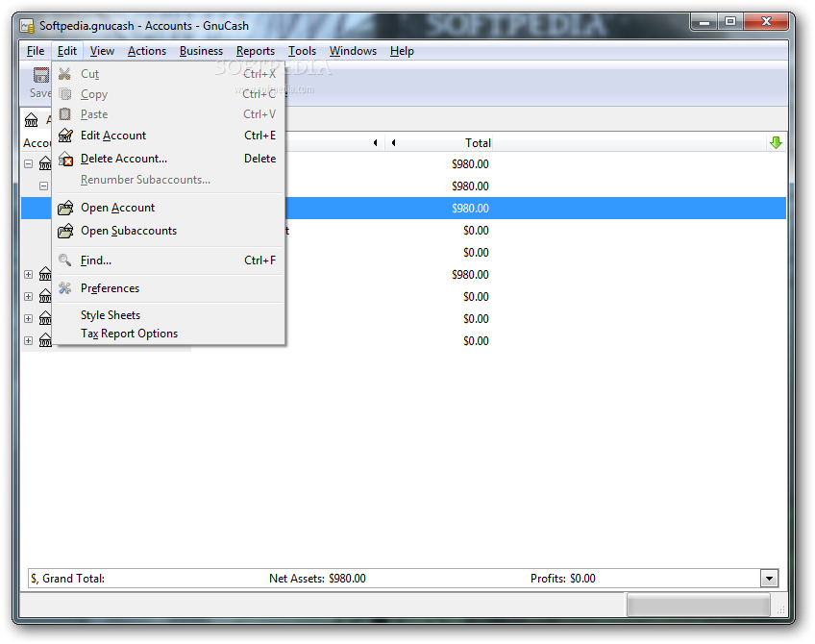815x644 pixels.
Task: Select Open Subaccounts menu entry
Action: coord(169,231)
